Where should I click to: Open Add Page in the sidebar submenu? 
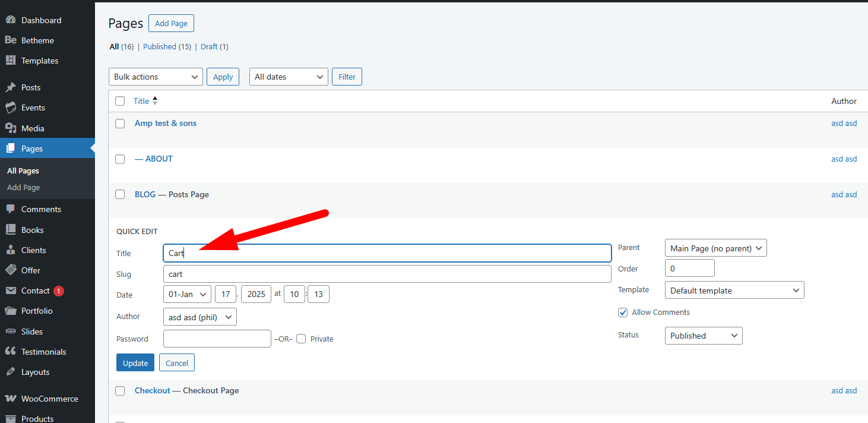point(24,187)
